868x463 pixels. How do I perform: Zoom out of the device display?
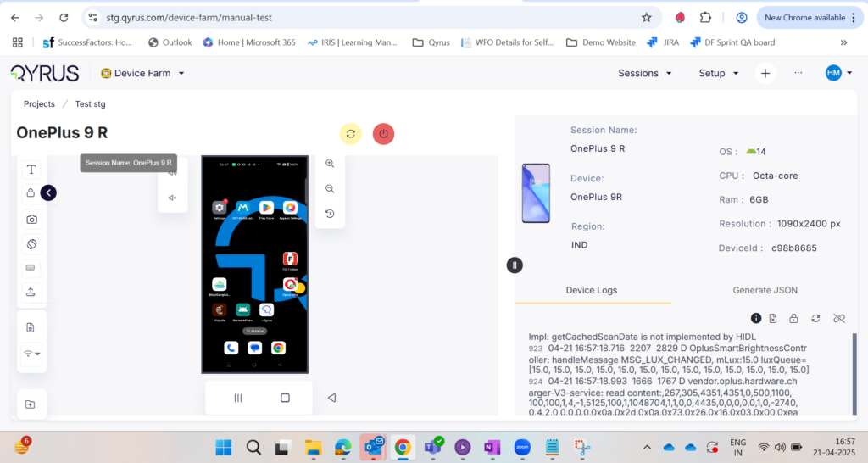click(330, 189)
